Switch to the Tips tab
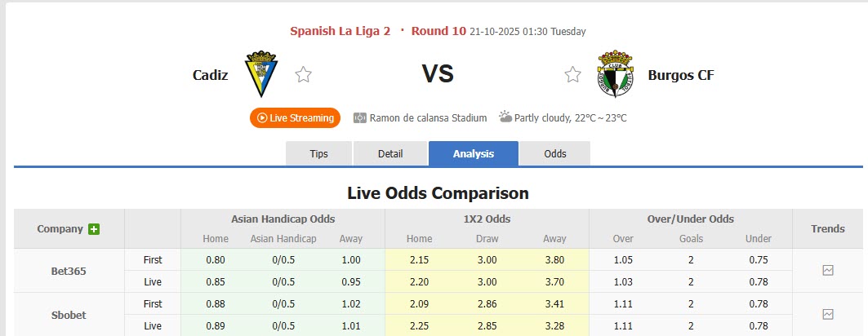This screenshot has width=868, height=336. [318, 153]
